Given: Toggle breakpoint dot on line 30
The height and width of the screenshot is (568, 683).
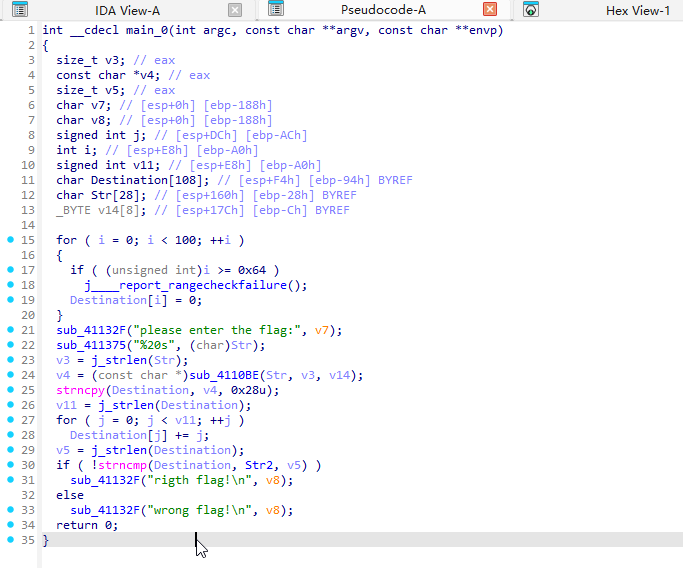Looking at the screenshot, I should pos(10,465).
